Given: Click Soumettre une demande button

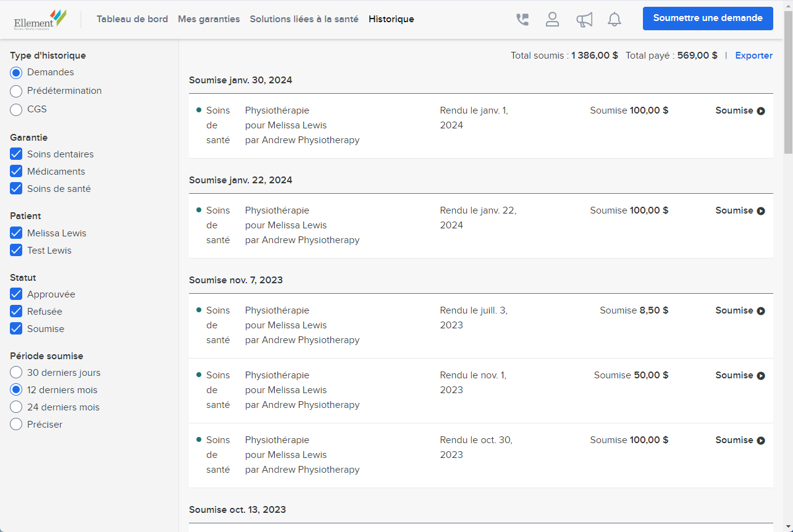Looking at the screenshot, I should (x=708, y=19).
